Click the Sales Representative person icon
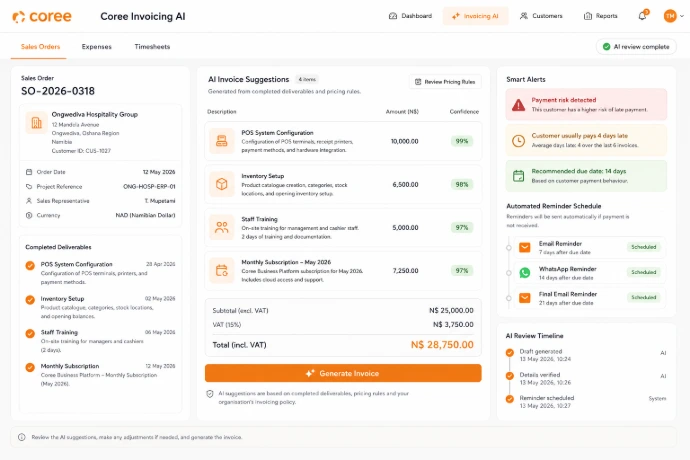The height and width of the screenshot is (460, 690). pyautogui.click(x=29, y=201)
